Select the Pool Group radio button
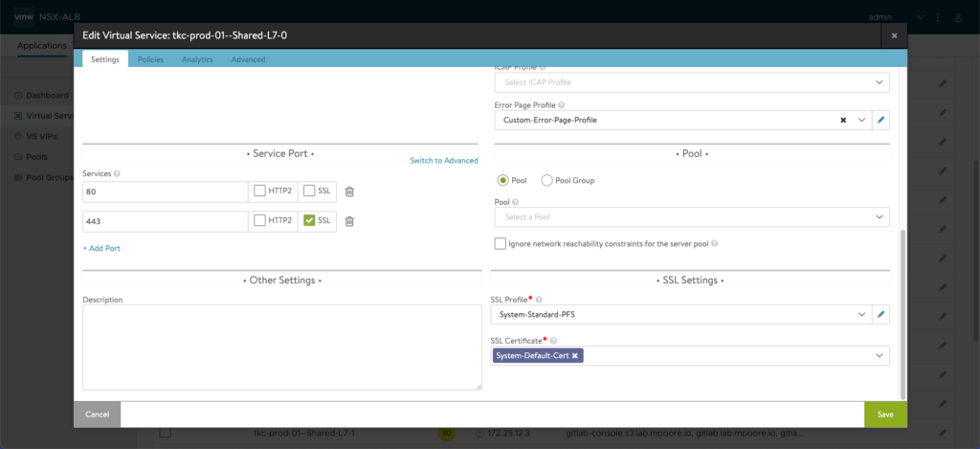The width and height of the screenshot is (980, 449). 546,180
